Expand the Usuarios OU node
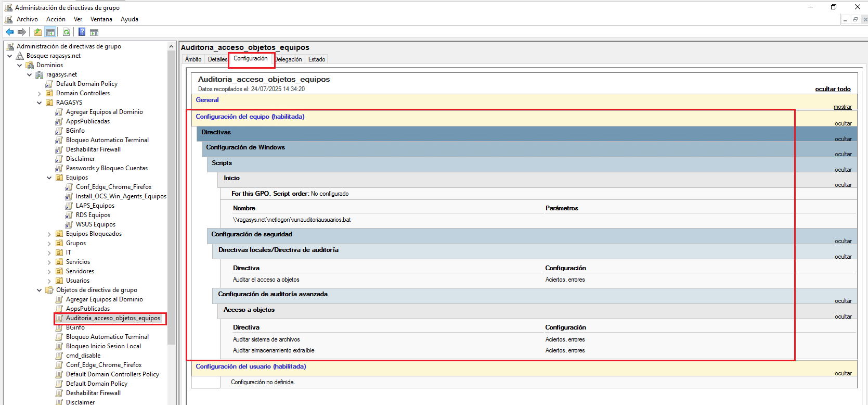 click(x=49, y=281)
